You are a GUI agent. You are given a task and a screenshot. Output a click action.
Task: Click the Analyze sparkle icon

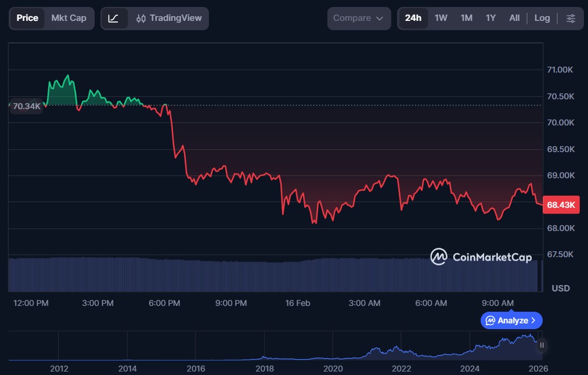pos(490,320)
